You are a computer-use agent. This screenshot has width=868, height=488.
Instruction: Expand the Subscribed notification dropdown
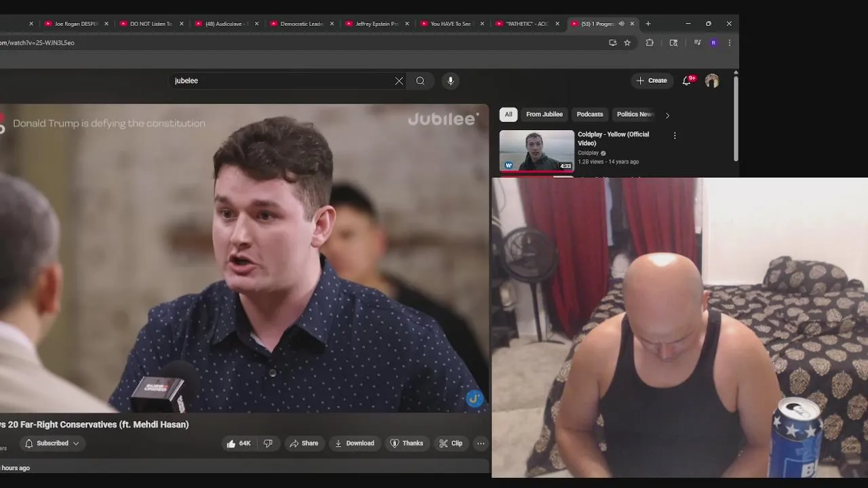52,443
